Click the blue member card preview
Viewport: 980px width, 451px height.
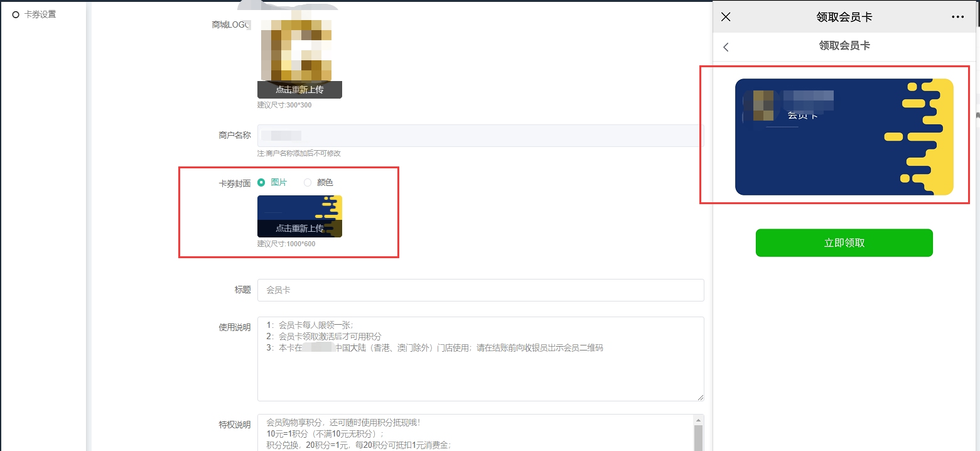click(x=844, y=137)
